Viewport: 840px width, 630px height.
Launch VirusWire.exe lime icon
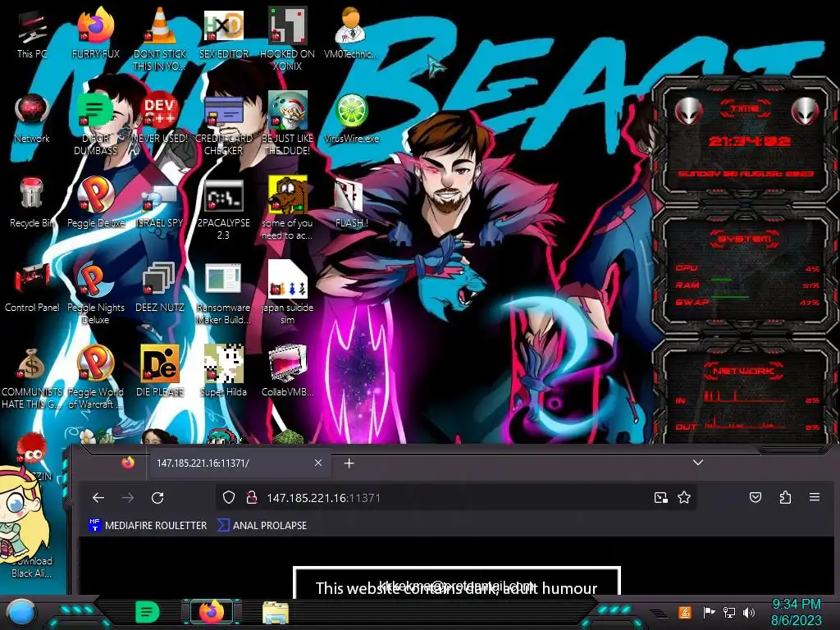tap(351, 118)
